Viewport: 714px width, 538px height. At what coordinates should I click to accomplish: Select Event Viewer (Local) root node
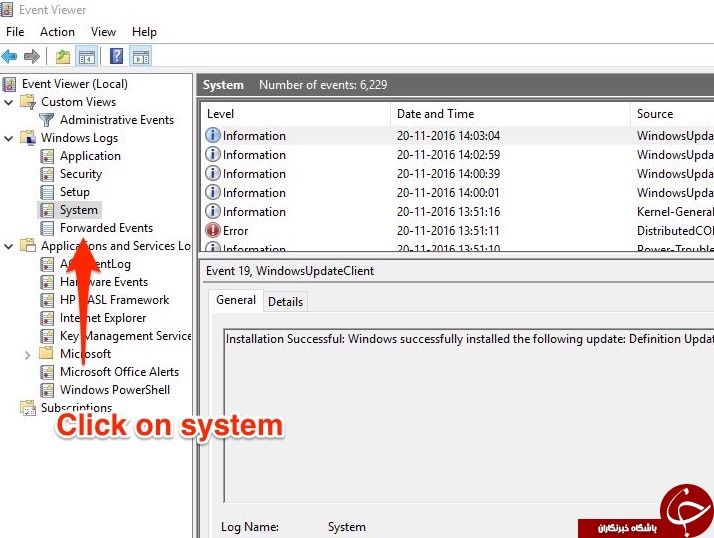[75, 84]
